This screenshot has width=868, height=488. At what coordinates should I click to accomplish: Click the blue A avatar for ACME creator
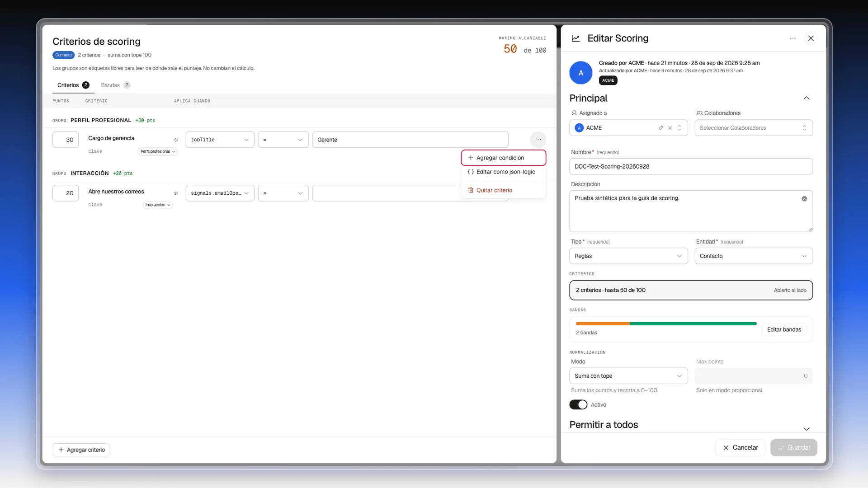tap(581, 73)
